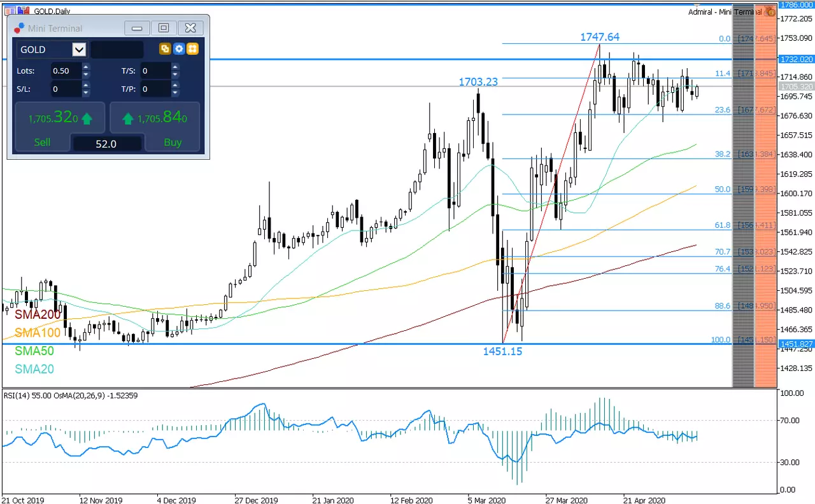This screenshot has height=504, width=815.
Task: Click the blue bar-chart icon before GOLD,Daily
Action: click(x=24, y=11)
